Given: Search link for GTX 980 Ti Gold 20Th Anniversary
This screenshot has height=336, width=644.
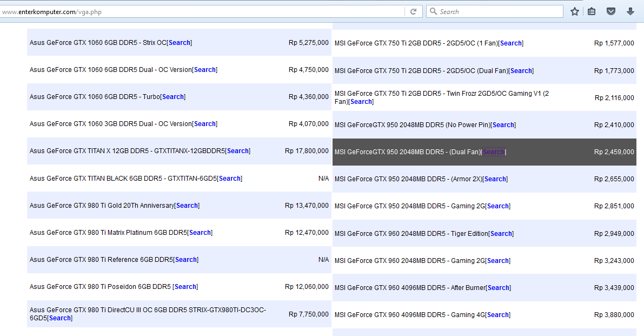Looking at the screenshot, I should tap(187, 206).
